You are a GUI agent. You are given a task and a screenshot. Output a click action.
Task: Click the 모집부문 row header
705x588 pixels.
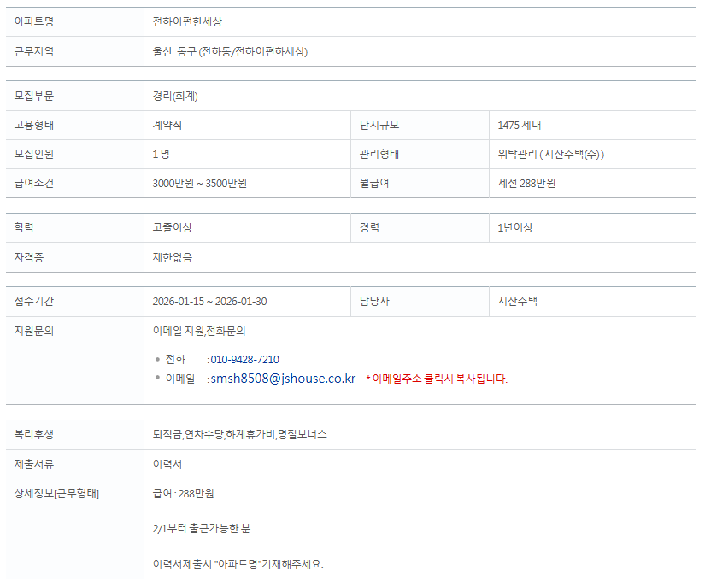33,96
